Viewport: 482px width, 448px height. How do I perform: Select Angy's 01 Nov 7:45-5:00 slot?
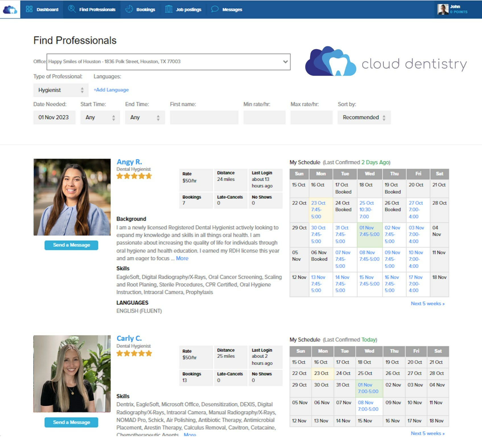369,235
